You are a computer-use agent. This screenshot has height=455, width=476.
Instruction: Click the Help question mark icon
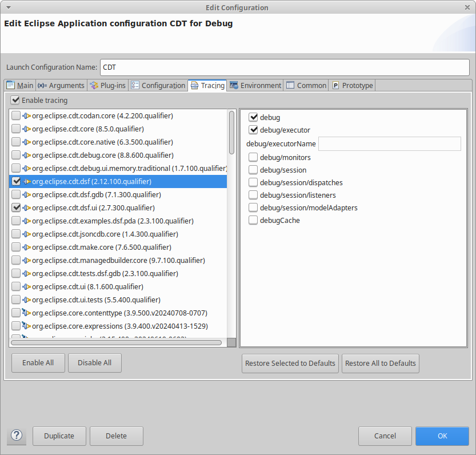coord(17,436)
